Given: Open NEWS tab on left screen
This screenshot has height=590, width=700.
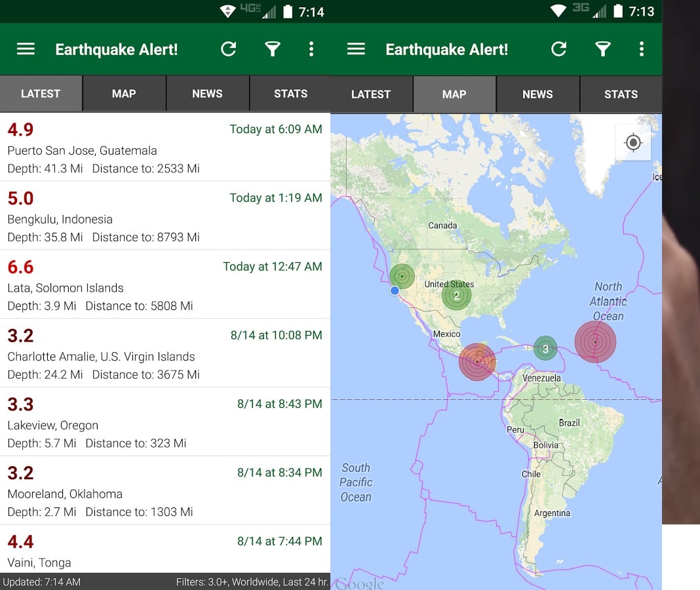Looking at the screenshot, I should tap(208, 93).
